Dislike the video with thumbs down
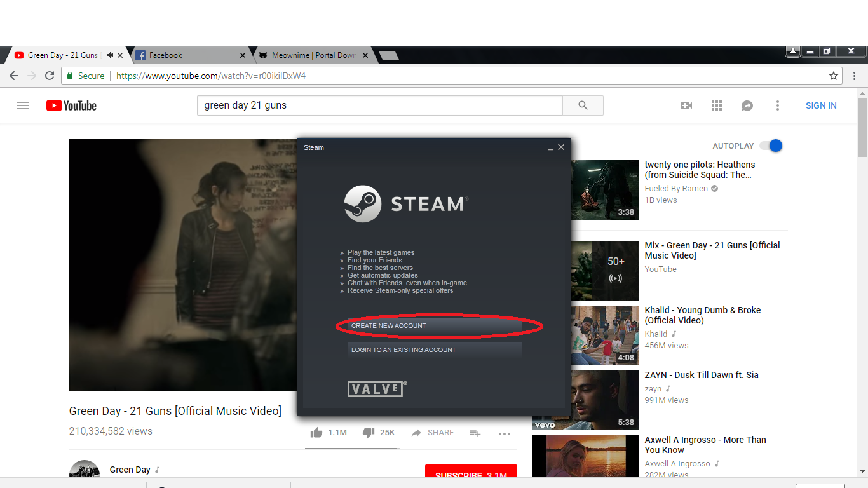This screenshot has height=488, width=868. [369, 432]
